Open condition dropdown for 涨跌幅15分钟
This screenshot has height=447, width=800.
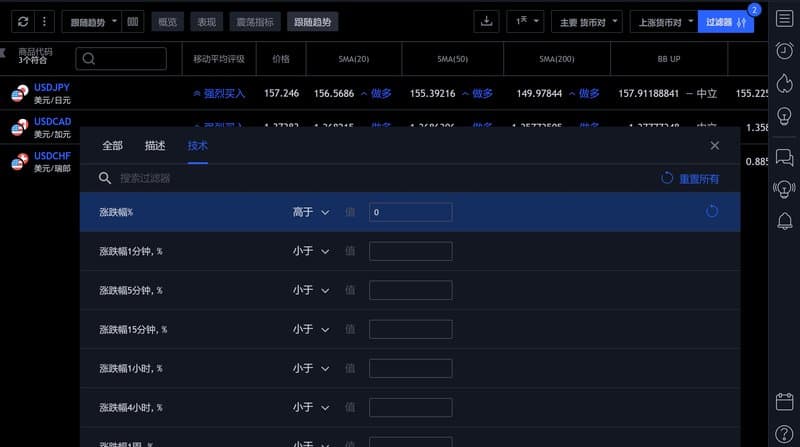pos(311,329)
